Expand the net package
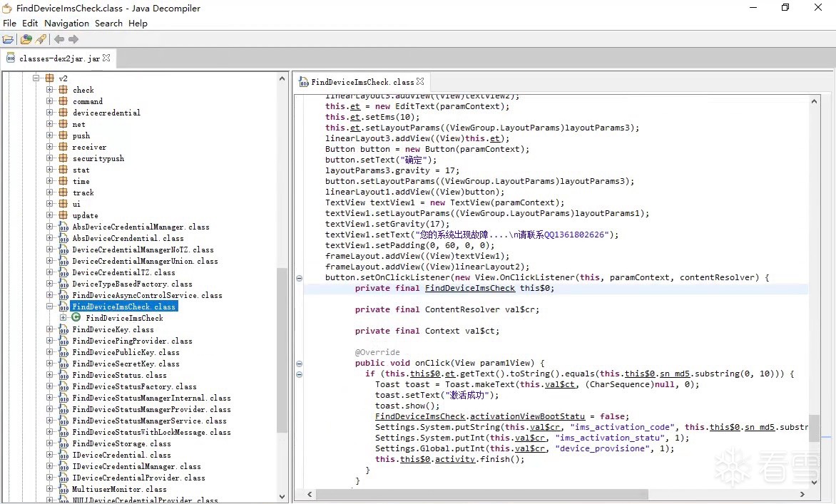 pyautogui.click(x=50, y=123)
